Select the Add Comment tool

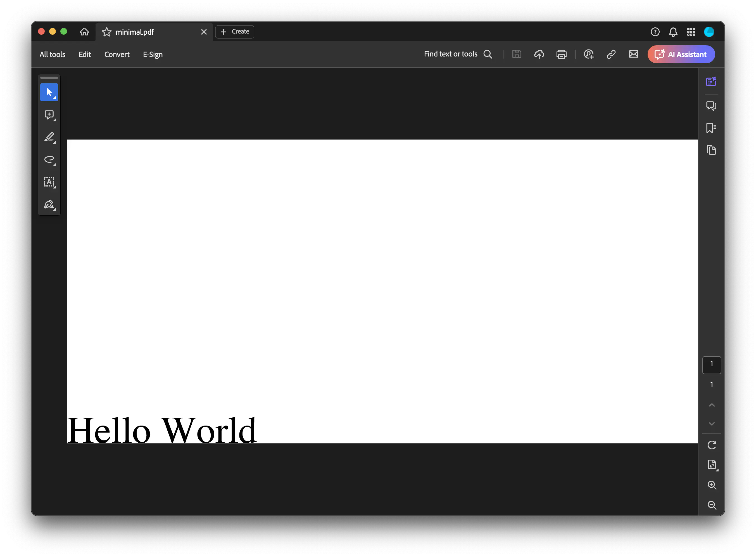49,115
